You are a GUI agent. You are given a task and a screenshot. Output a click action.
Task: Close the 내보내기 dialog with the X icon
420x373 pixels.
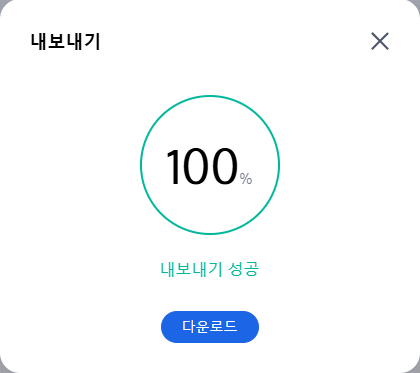[x=380, y=41]
